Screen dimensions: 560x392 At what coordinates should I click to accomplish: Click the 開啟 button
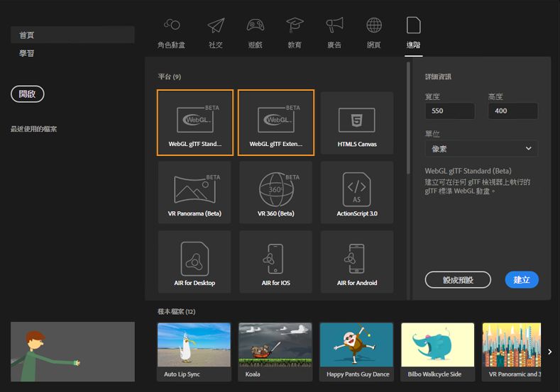28,94
